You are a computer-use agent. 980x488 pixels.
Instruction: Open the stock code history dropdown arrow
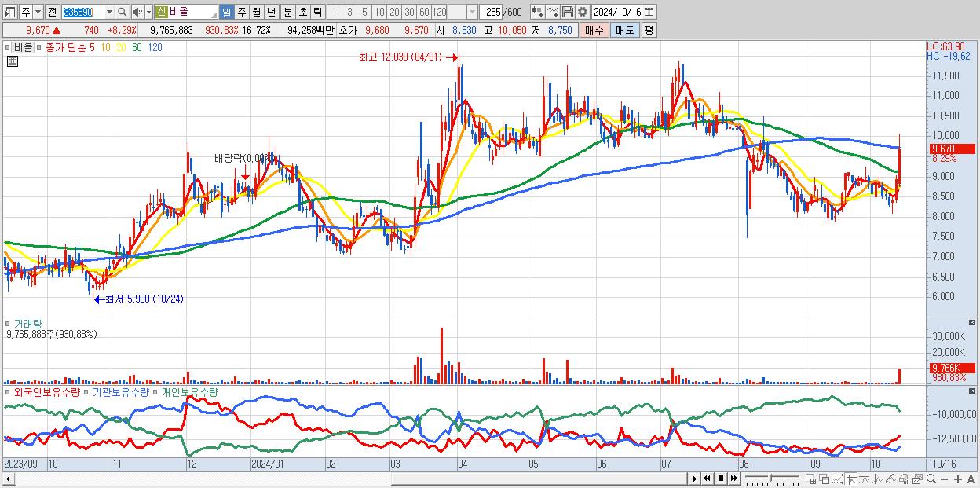109,12
